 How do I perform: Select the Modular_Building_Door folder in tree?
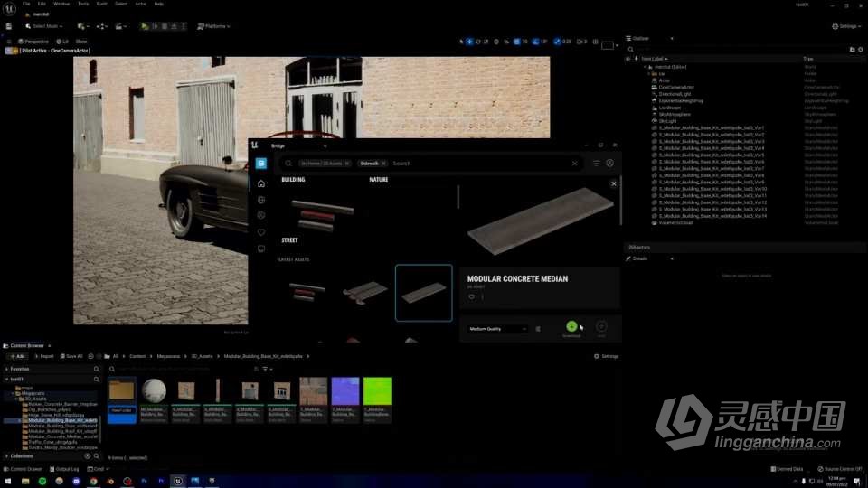click(x=60, y=426)
